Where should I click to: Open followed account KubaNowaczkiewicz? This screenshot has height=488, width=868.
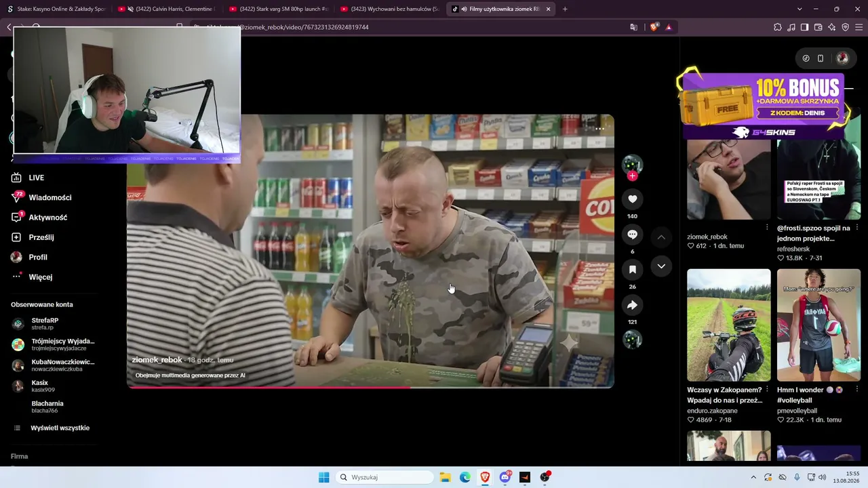(x=53, y=365)
